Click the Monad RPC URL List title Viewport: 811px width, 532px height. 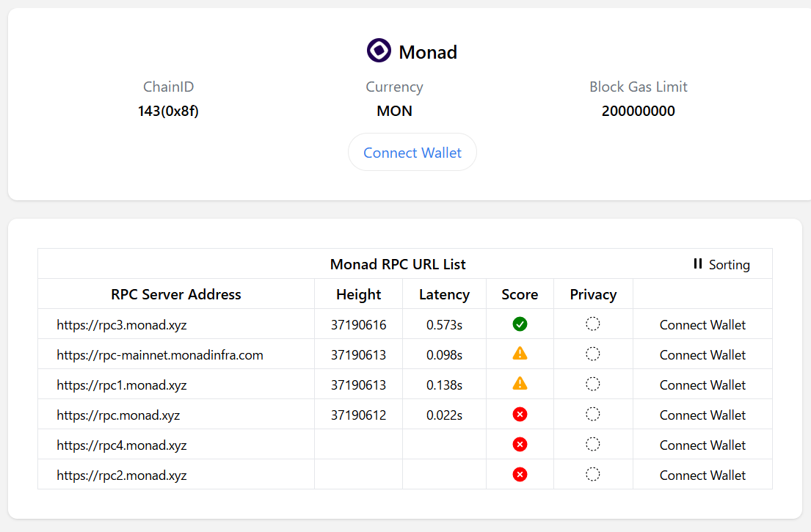398,264
